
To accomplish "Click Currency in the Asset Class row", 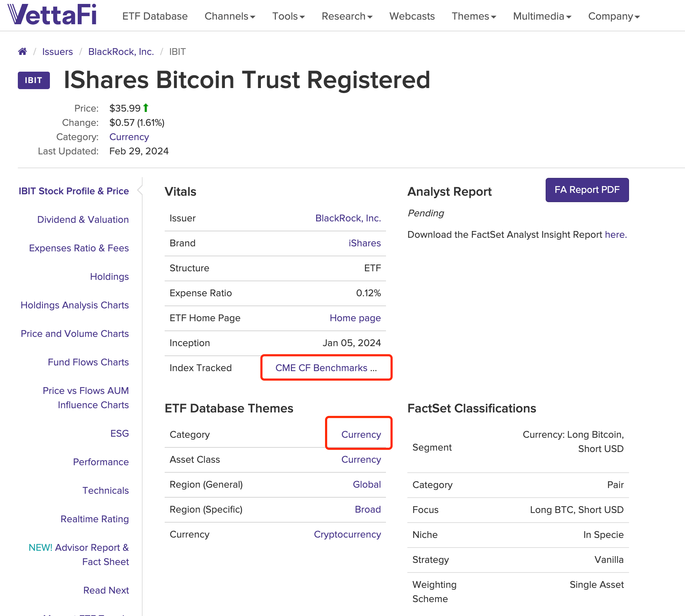I will tap(361, 460).
